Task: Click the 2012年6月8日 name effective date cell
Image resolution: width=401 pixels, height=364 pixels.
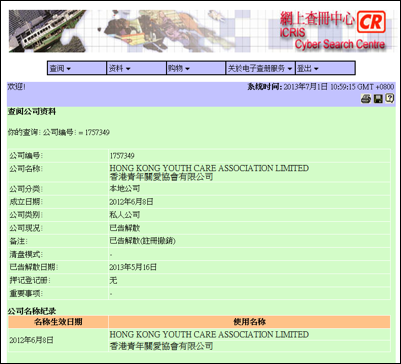Action: click(31, 340)
